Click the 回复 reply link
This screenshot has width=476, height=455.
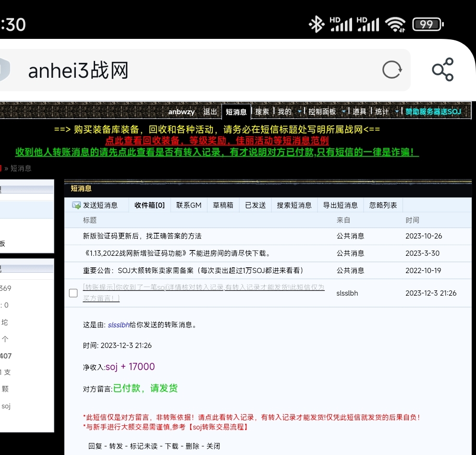tap(95, 446)
